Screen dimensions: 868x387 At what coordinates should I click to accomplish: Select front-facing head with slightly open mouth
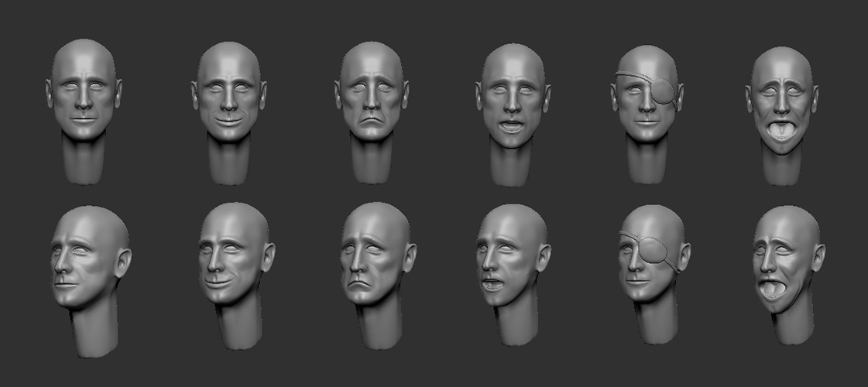[x=513, y=97]
